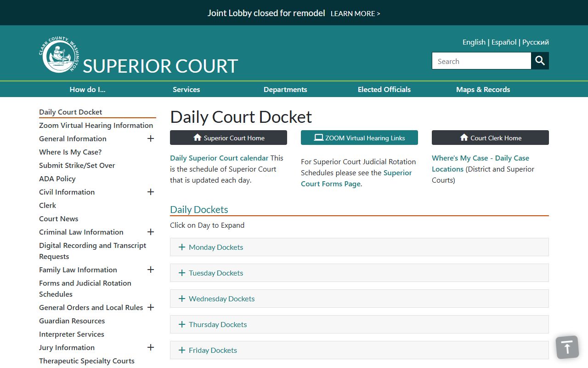Open Digital Recording and Transcript Requests link
The width and height of the screenshot is (588, 368).
(93, 251)
